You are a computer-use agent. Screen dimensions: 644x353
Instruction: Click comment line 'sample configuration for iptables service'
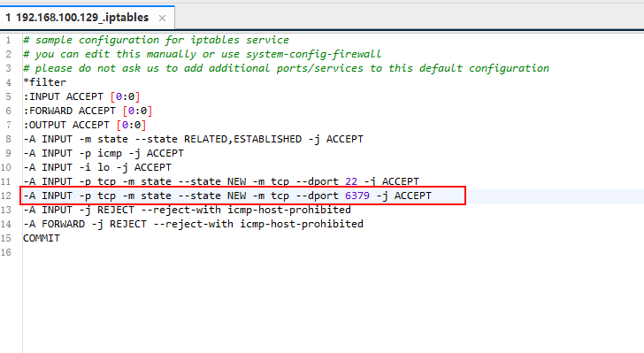(156, 40)
